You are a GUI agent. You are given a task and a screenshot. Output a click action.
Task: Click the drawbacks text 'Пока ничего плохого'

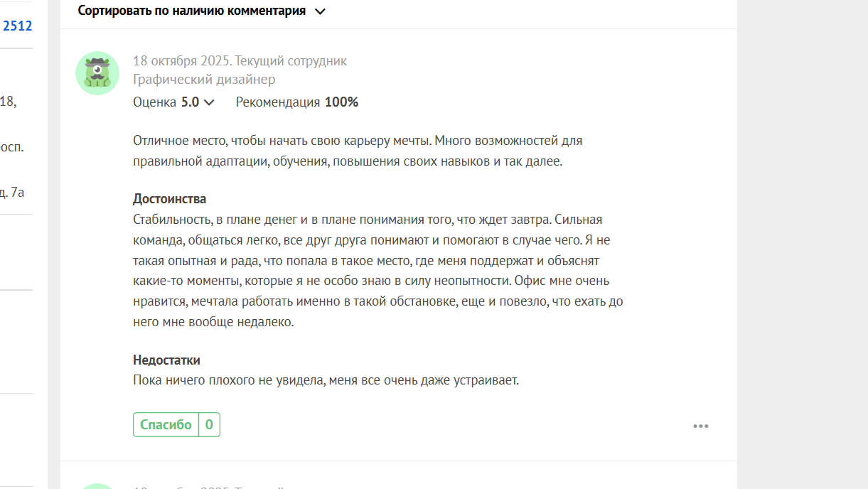326,380
